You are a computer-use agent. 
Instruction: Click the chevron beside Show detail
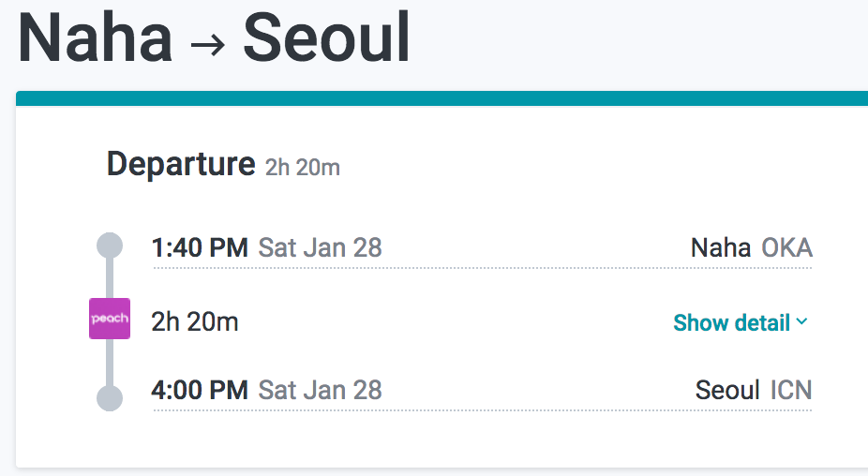tap(801, 321)
